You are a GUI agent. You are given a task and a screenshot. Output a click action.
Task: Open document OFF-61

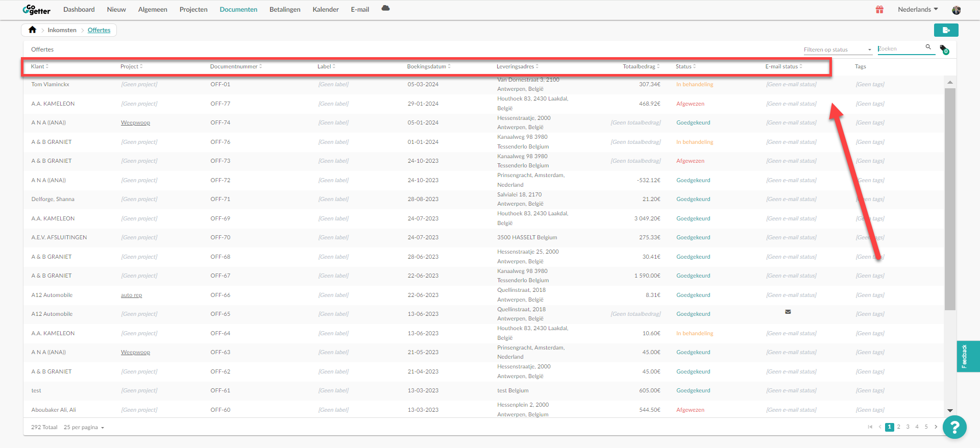click(x=220, y=391)
